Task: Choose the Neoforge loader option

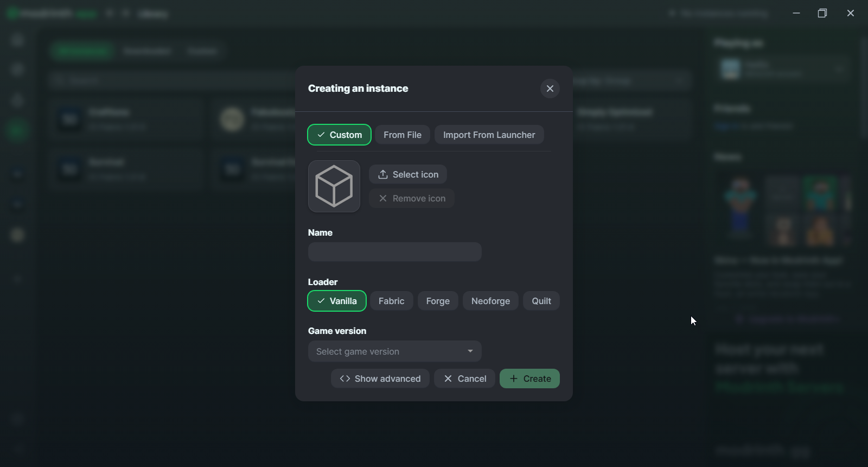Action: 490,301
